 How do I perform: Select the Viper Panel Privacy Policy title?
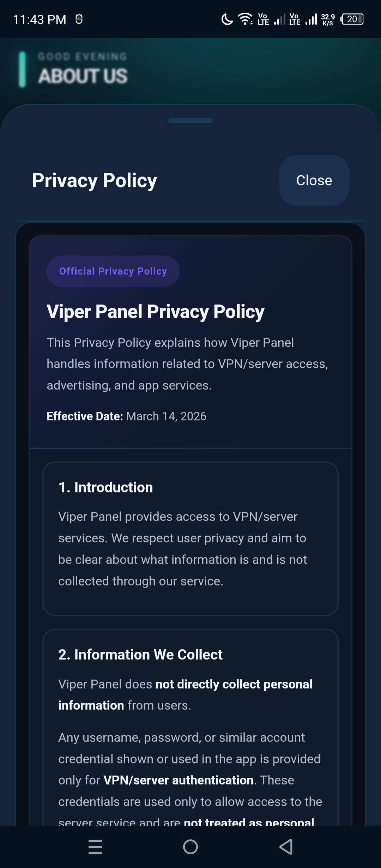[155, 312]
